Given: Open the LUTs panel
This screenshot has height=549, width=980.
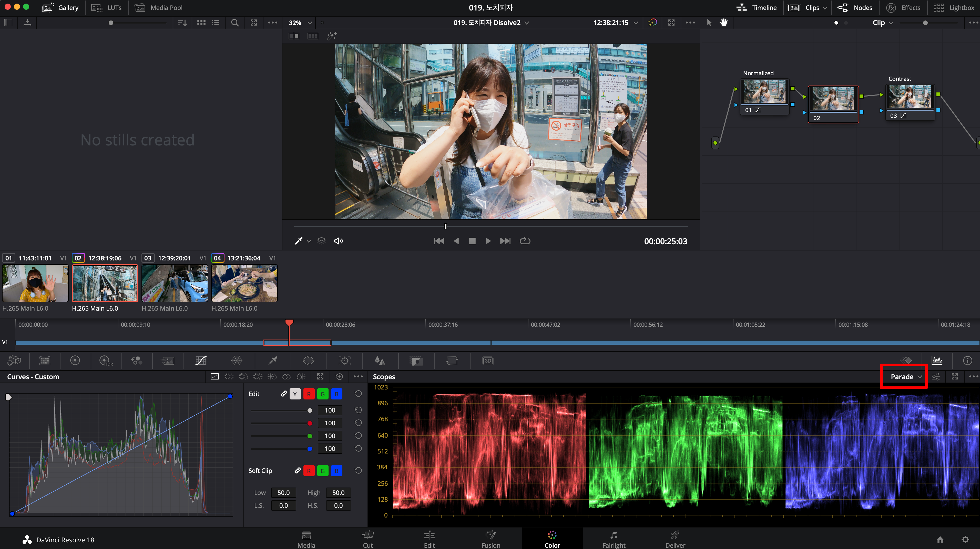Looking at the screenshot, I should pyautogui.click(x=107, y=8).
